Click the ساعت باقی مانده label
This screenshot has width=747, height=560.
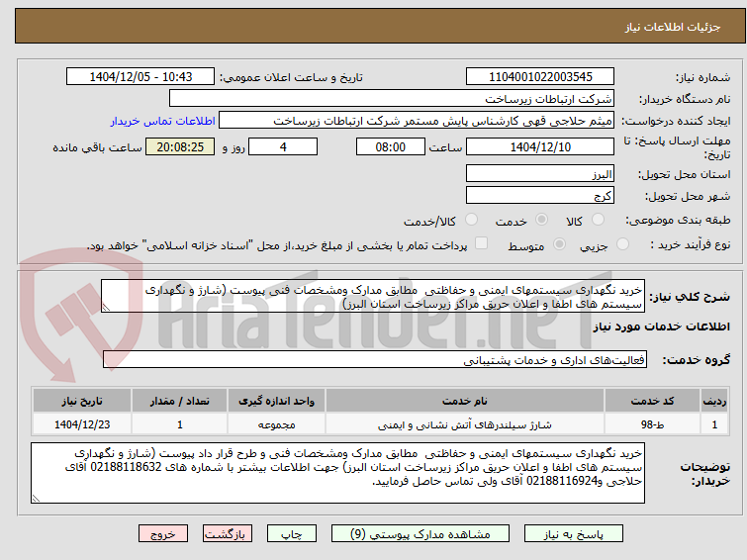coord(97,147)
